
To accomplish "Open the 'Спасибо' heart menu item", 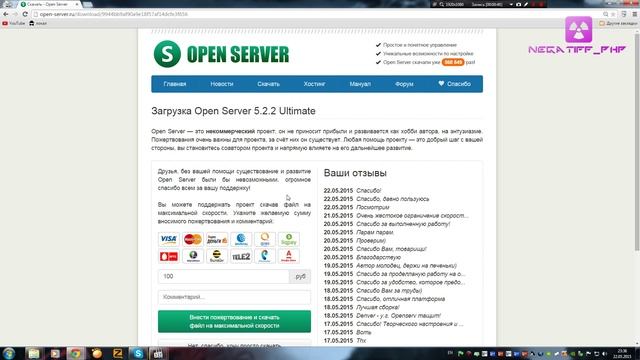I will pyautogui.click(x=454, y=84).
